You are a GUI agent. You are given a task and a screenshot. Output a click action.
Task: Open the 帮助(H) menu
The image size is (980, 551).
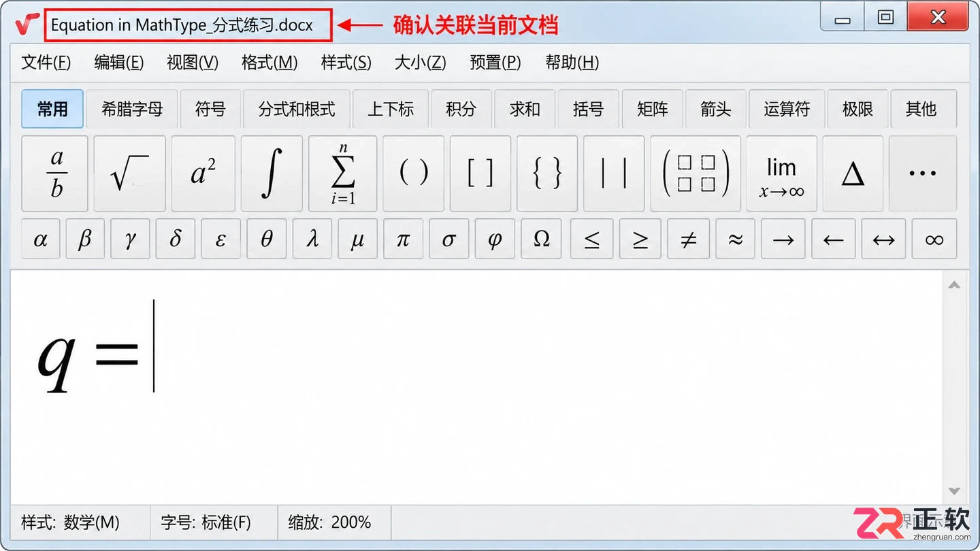coord(572,63)
